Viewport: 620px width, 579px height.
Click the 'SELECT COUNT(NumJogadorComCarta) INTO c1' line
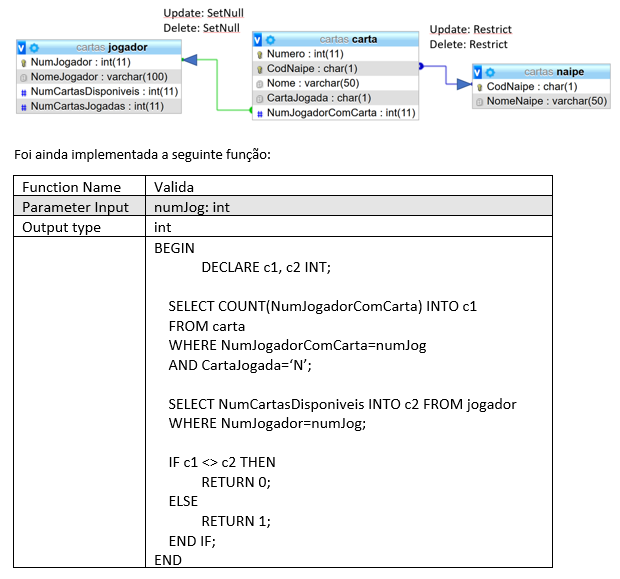323,307
